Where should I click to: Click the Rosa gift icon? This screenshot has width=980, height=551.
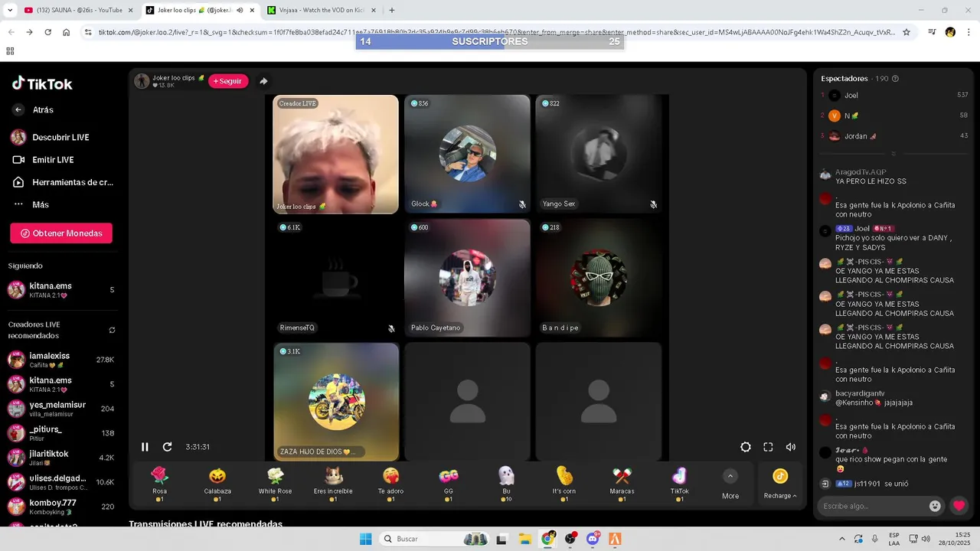pos(159,476)
